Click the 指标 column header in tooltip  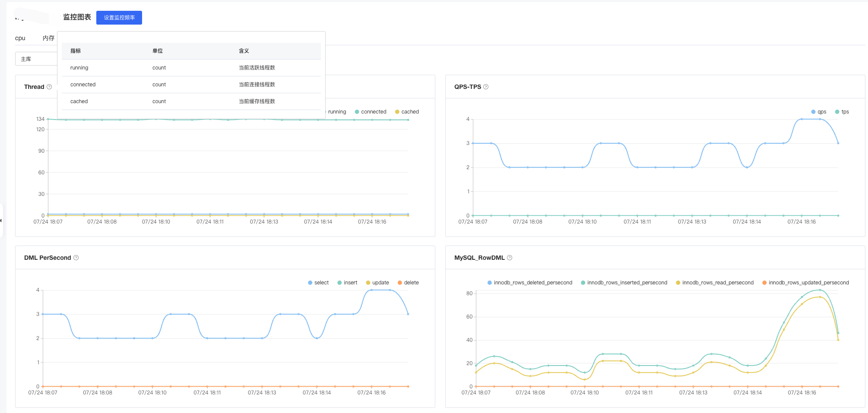pos(76,51)
